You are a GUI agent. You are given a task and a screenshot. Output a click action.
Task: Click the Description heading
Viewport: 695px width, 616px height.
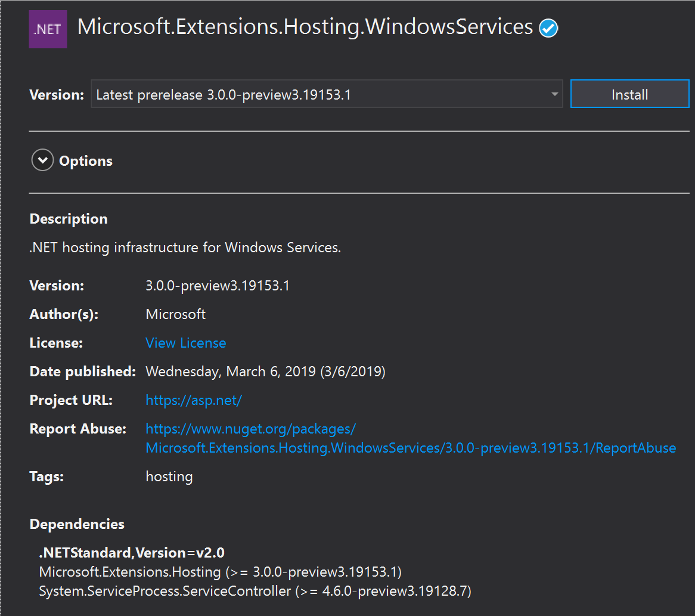69,219
